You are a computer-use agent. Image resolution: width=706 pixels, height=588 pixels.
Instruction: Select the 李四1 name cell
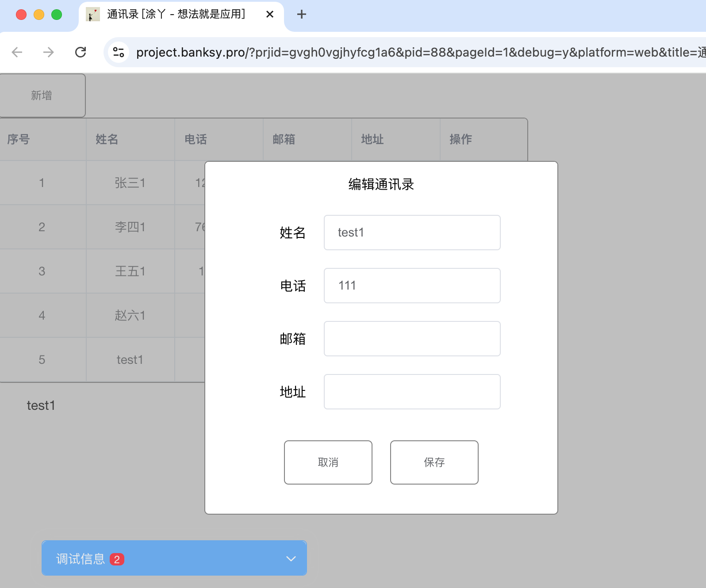[x=130, y=227]
